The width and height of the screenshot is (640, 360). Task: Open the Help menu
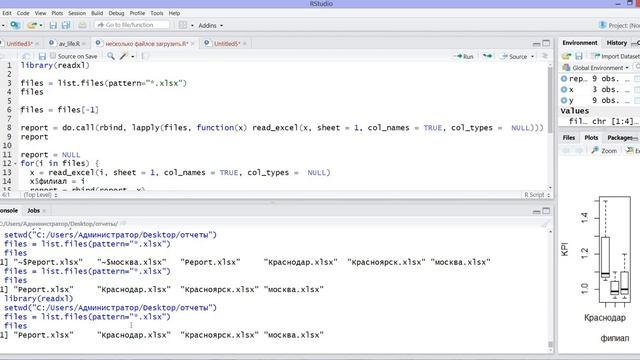tap(174, 13)
